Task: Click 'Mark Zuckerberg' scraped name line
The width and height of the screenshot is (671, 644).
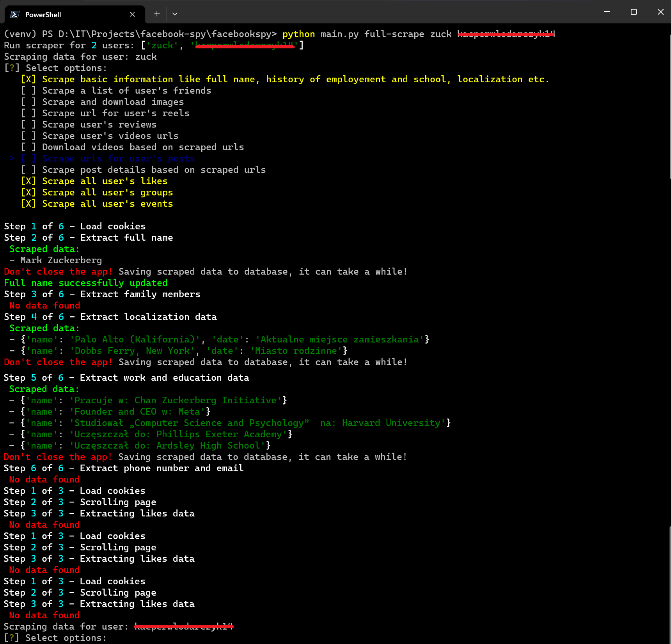Action: click(x=56, y=260)
